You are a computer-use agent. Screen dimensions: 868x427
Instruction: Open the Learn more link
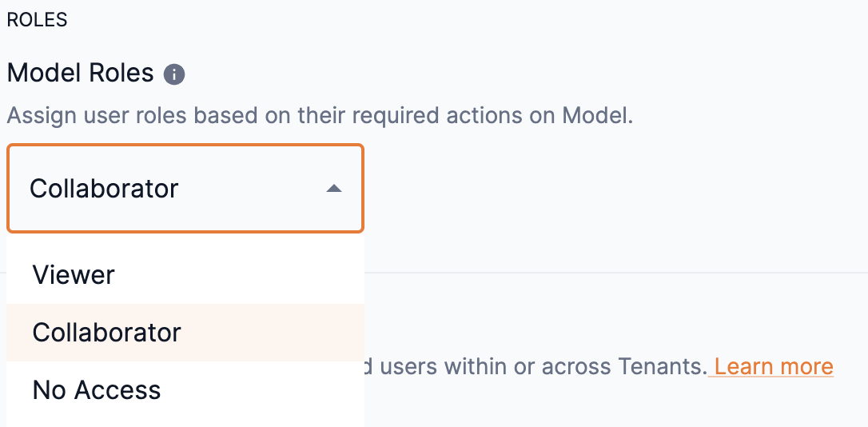pyautogui.click(x=774, y=366)
